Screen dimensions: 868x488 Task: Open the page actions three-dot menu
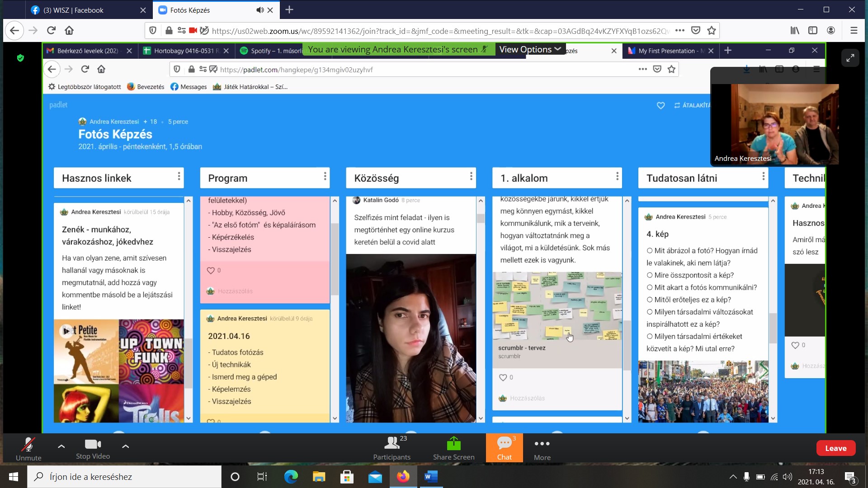[x=679, y=30]
